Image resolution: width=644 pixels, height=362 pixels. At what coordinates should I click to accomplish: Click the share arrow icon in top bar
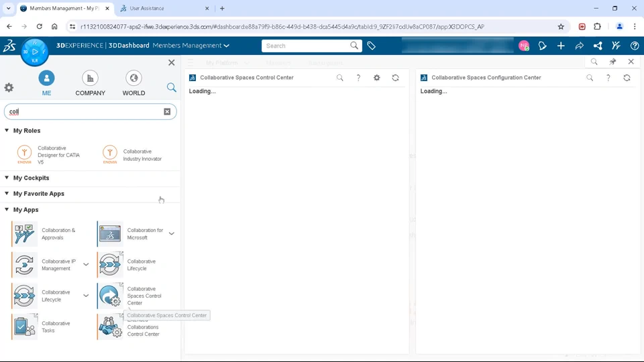pyautogui.click(x=579, y=46)
